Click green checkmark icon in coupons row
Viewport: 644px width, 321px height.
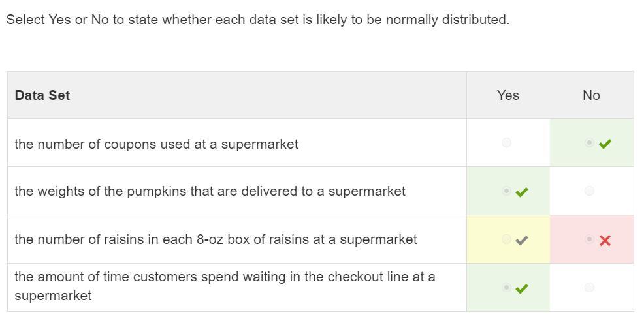[x=605, y=144]
